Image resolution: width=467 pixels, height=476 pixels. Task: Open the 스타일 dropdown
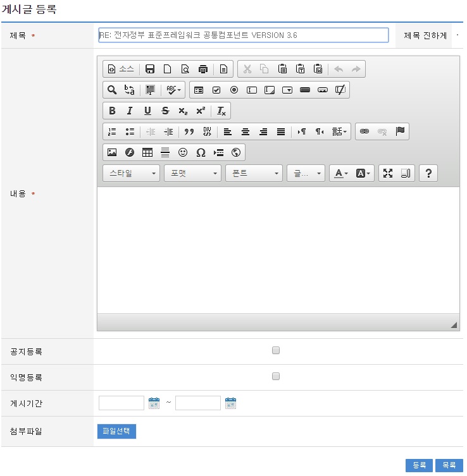pyautogui.click(x=132, y=173)
